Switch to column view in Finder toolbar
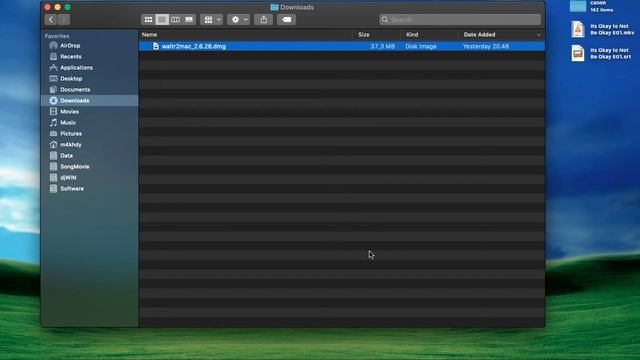This screenshot has width=640, height=360. (176, 20)
